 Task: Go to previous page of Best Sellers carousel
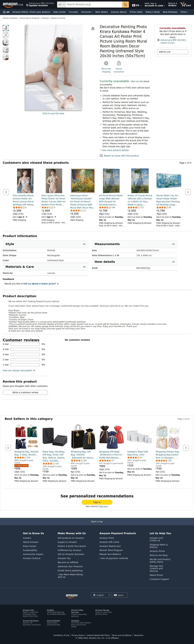point(8,448)
